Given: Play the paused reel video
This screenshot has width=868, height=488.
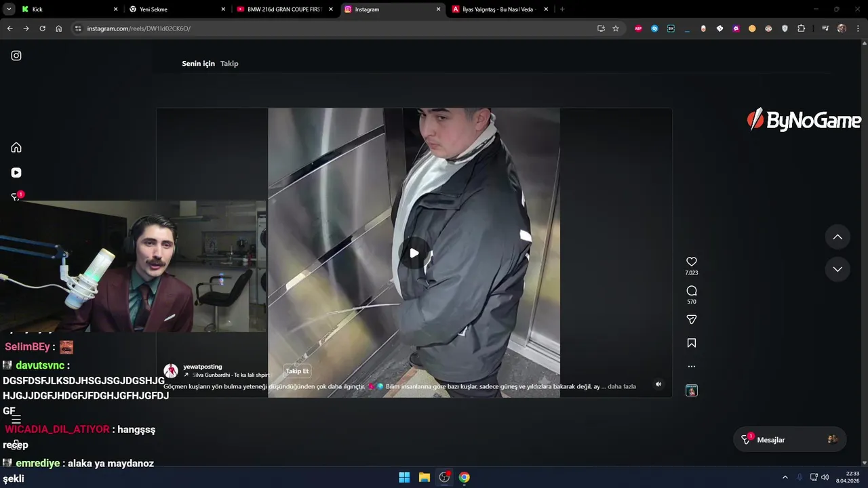Looking at the screenshot, I should [x=414, y=253].
